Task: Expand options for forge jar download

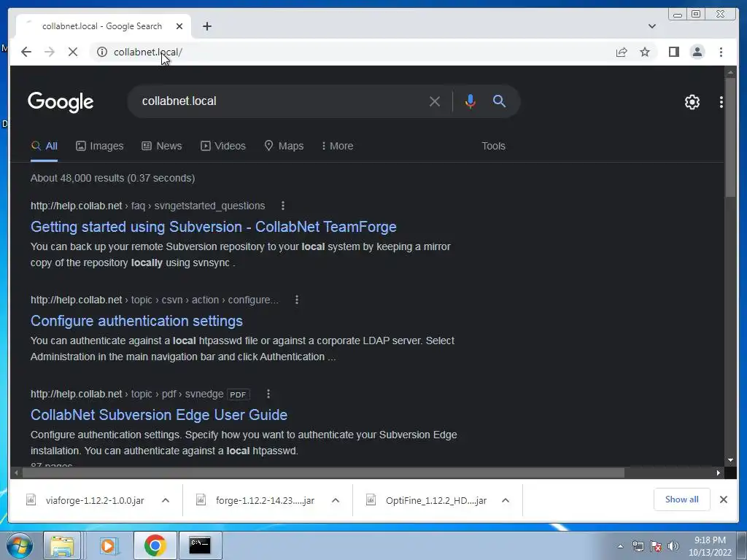Action: (336, 500)
